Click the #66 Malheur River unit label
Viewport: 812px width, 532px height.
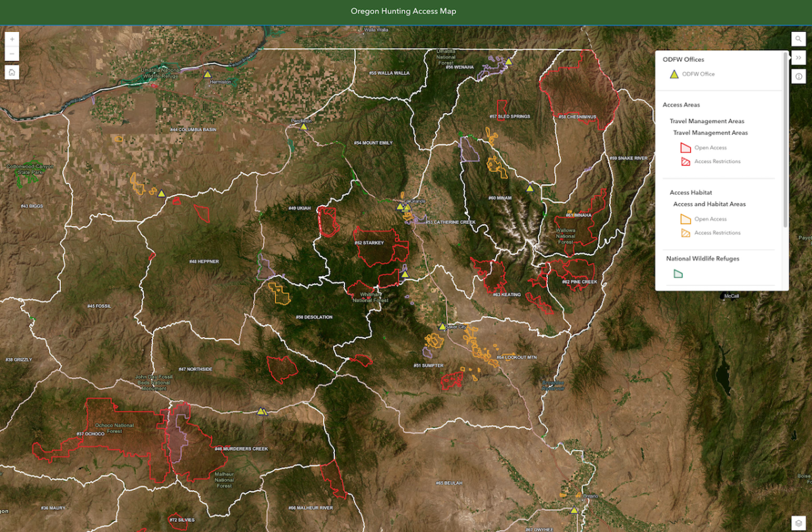click(311, 508)
